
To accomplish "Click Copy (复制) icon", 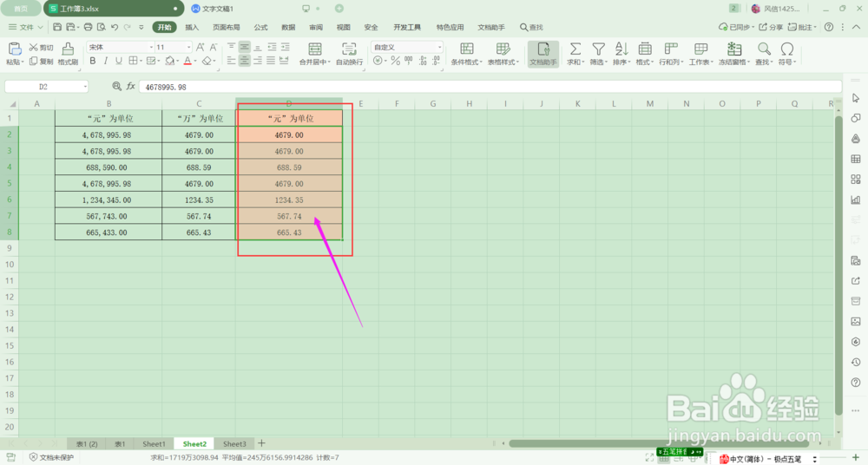I will tap(41, 62).
